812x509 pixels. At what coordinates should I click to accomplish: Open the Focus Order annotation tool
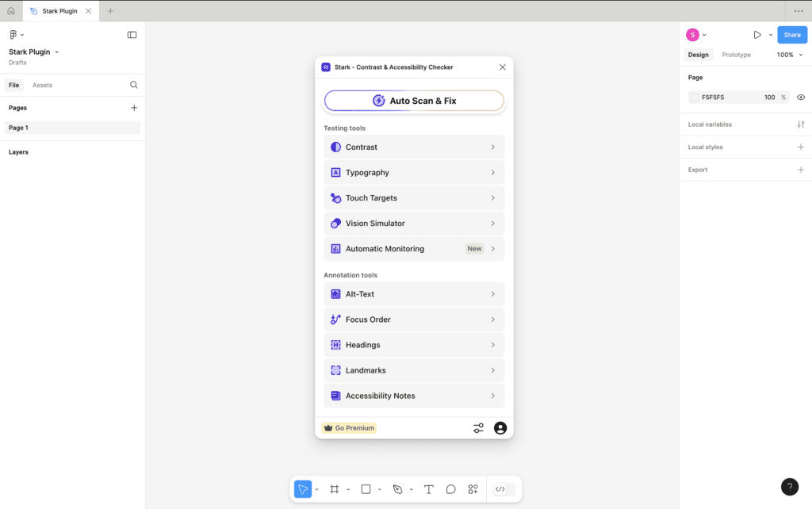click(414, 320)
